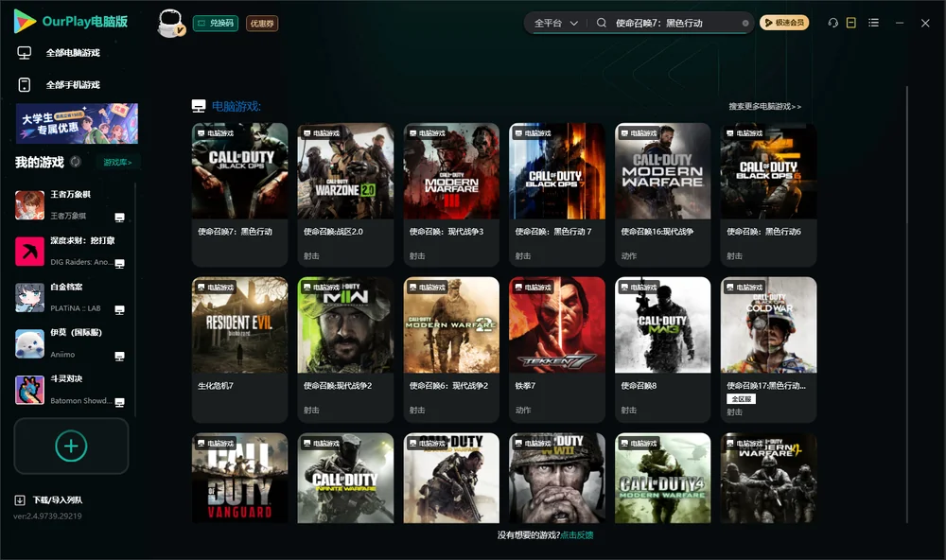Add a game with the plus button
This screenshot has height=560, width=946.
(71, 446)
